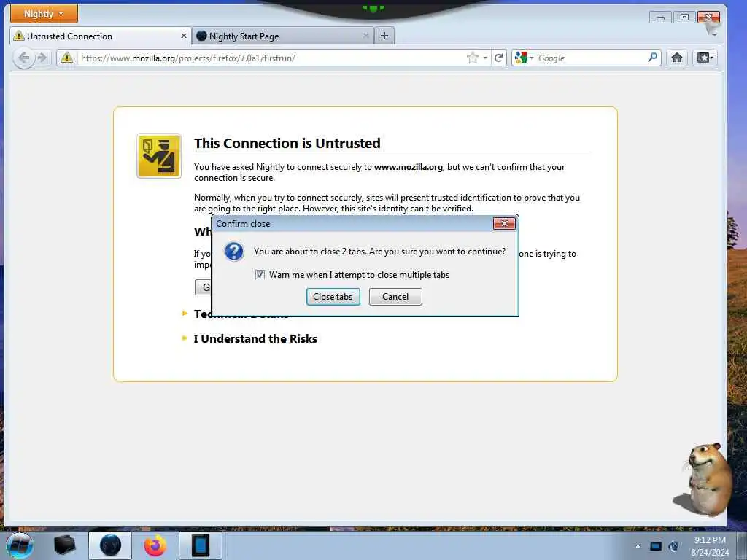Click the network globe tray icon
The height and width of the screenshot is (560, 747).
click(673, 546)
